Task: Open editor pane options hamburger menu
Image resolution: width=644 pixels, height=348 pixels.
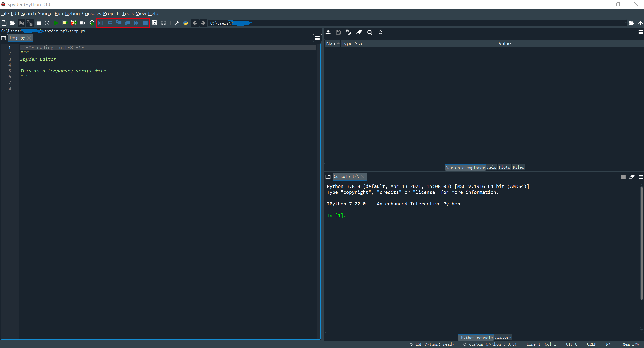Action: [x=317, y=38]
